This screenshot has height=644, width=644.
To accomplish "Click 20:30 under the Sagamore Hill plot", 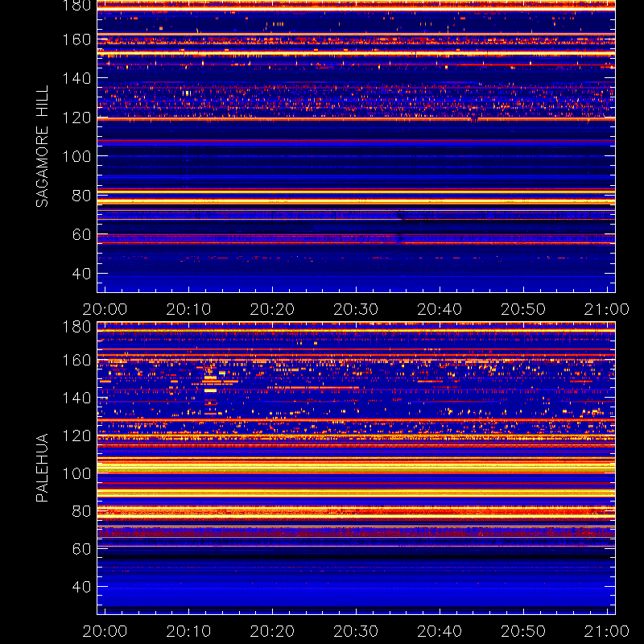I will [x=356, y=309].
